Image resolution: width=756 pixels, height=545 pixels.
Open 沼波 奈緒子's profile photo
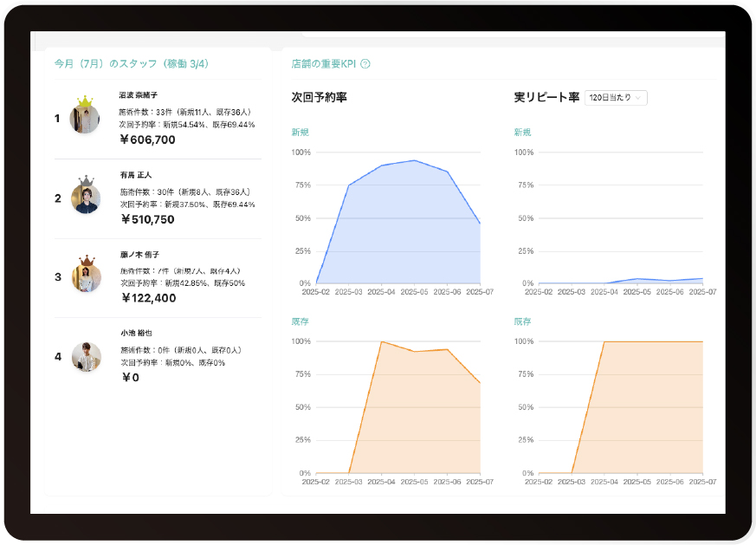(x=85, y=119)
